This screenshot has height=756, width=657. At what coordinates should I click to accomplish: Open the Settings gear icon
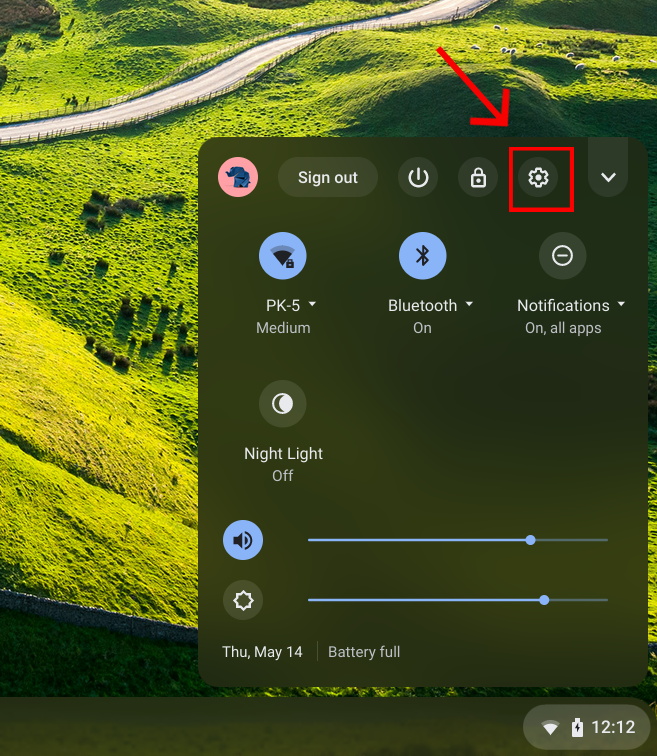538,177
